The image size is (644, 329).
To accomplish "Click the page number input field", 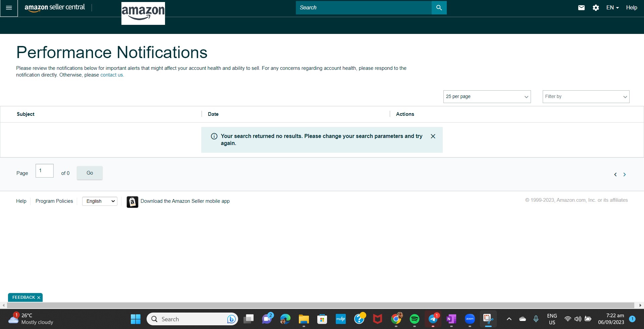I will coord(45,171).
